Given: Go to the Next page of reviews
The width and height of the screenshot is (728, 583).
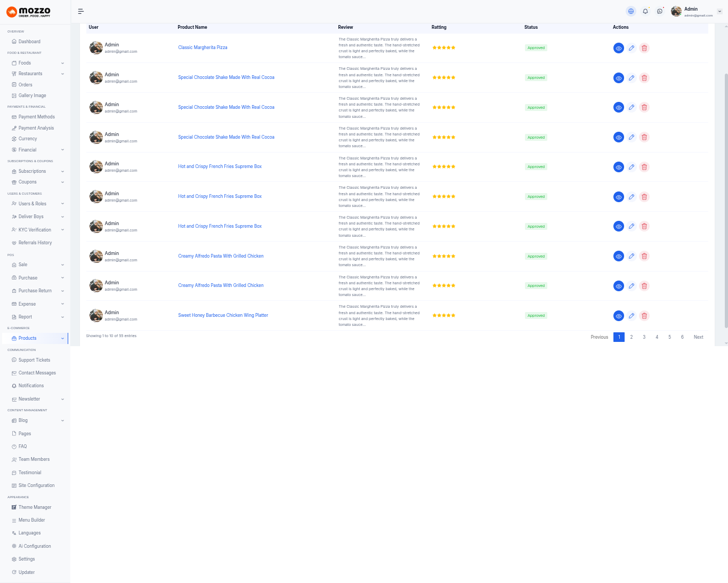Looking at the screenshot, I should (x=698, y=337).
